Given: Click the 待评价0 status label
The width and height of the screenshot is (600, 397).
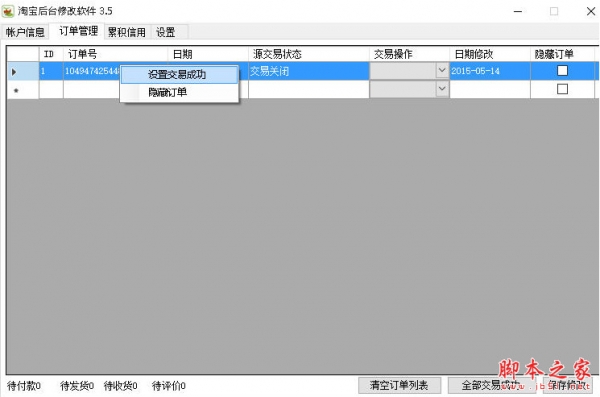Looking at the screenshot, I should tap(169, 386).
